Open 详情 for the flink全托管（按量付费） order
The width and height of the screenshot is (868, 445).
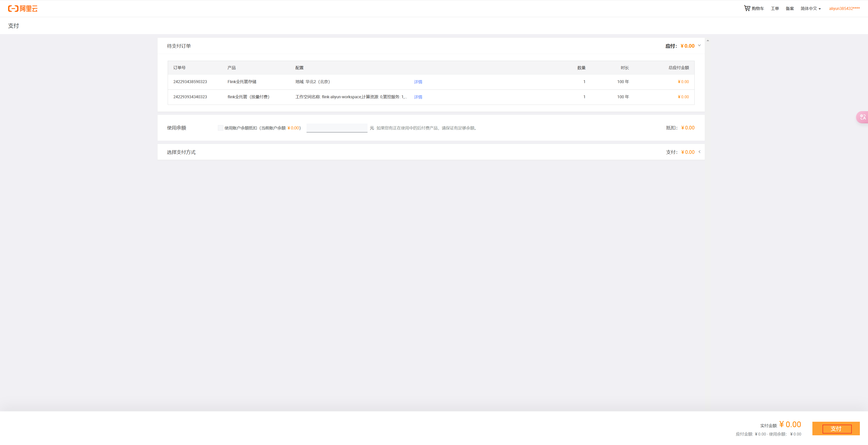click(x=418, y=97)
